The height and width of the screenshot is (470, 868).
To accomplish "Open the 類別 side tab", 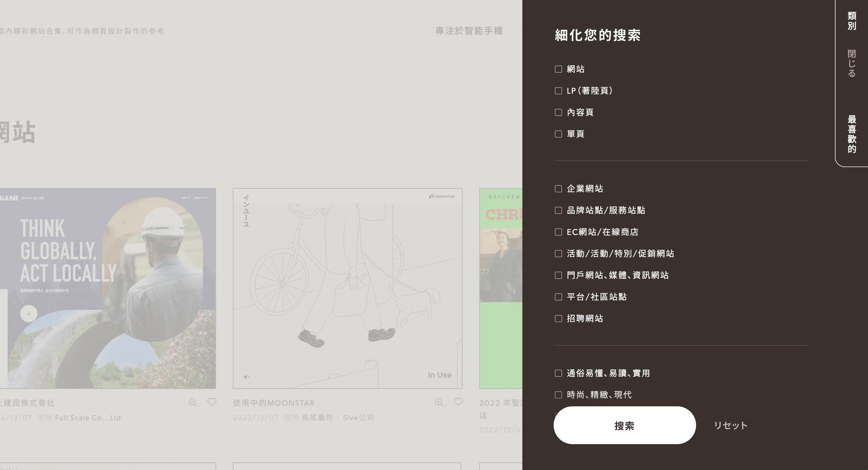I will point(851,21).
